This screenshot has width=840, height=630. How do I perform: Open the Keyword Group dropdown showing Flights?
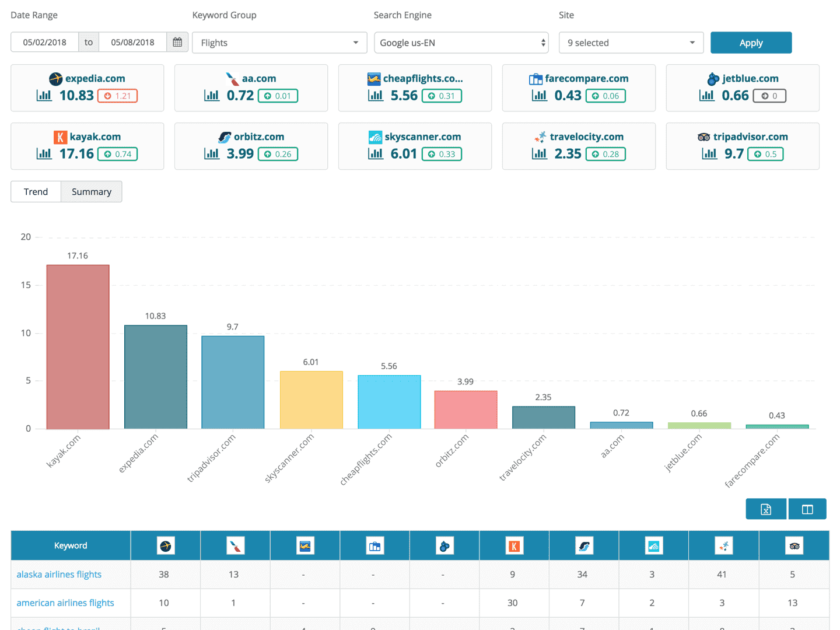tap(279, 42)
